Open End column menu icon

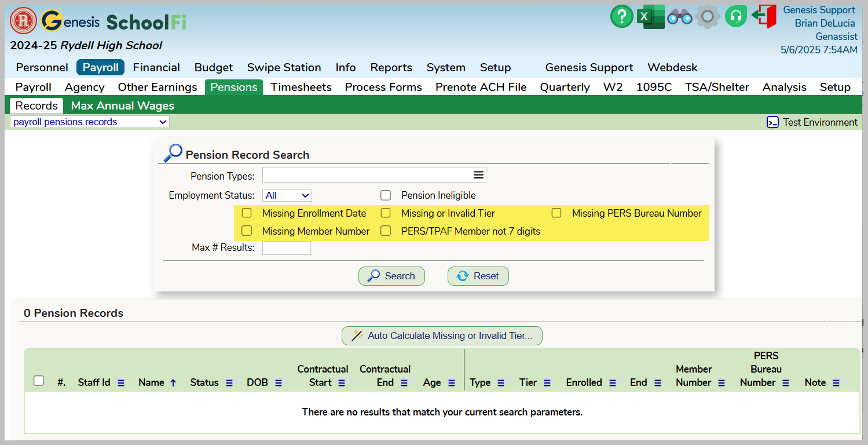[x=658, y=383]
